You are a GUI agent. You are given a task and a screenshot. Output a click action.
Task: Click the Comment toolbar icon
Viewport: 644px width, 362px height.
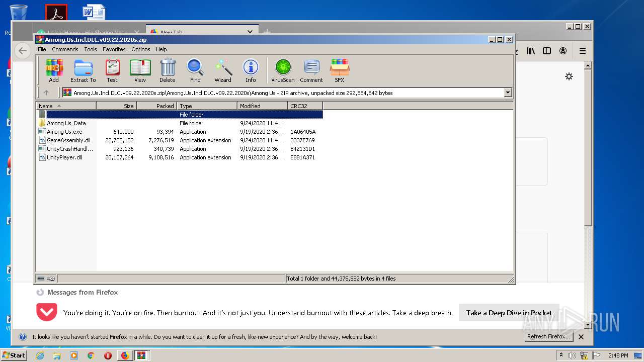pos(311,71)
